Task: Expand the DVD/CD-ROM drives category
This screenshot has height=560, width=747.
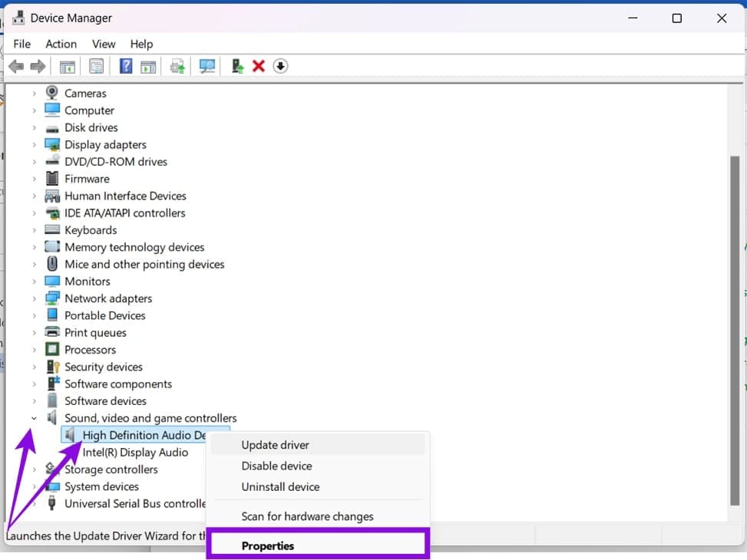Action: pyautogui.click(x=34, y=162)
